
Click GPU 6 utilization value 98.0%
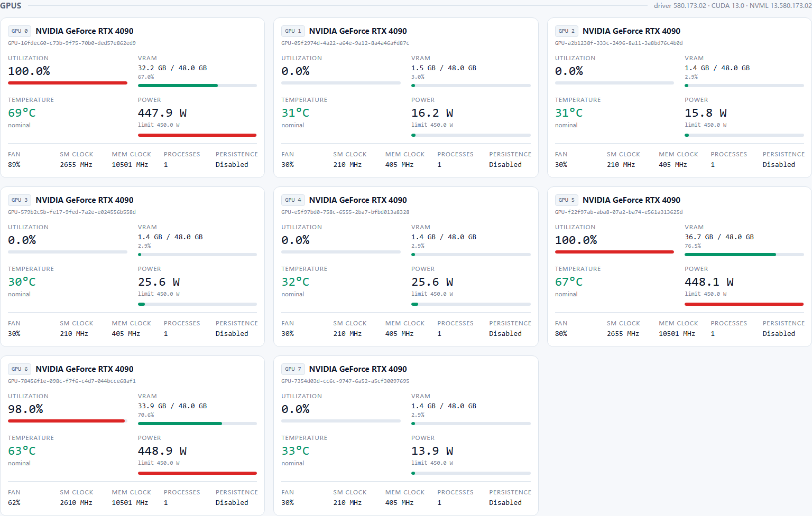(25, 409)
